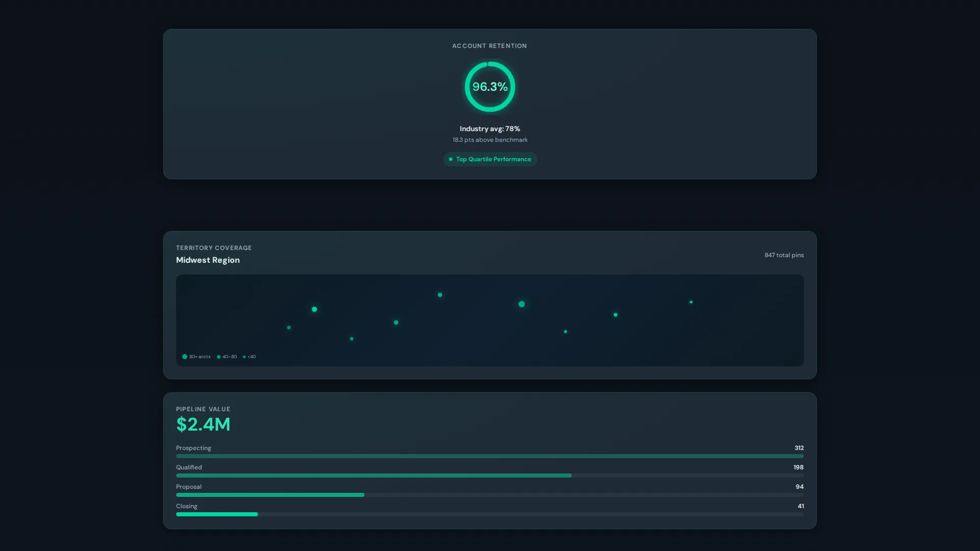Click the Pipeline Value label

click(x=203, y=409)
